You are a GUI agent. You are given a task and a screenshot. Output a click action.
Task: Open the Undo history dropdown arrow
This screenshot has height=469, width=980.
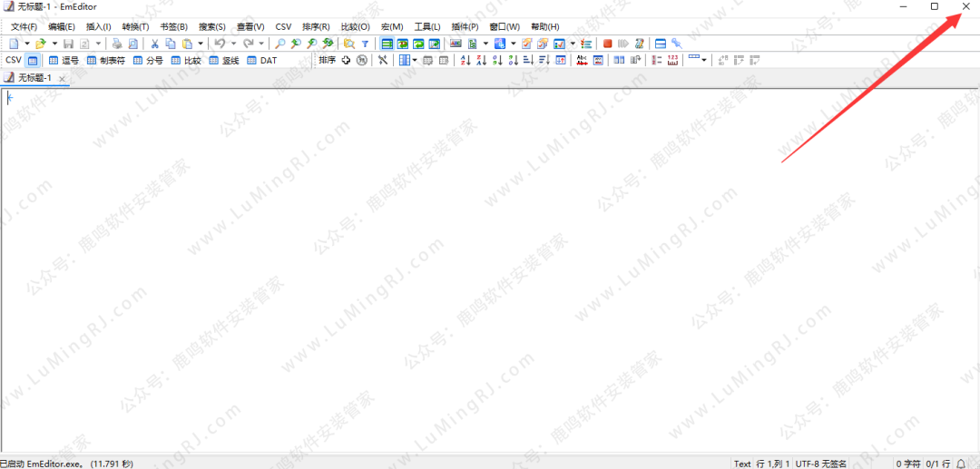coord(233,44)
